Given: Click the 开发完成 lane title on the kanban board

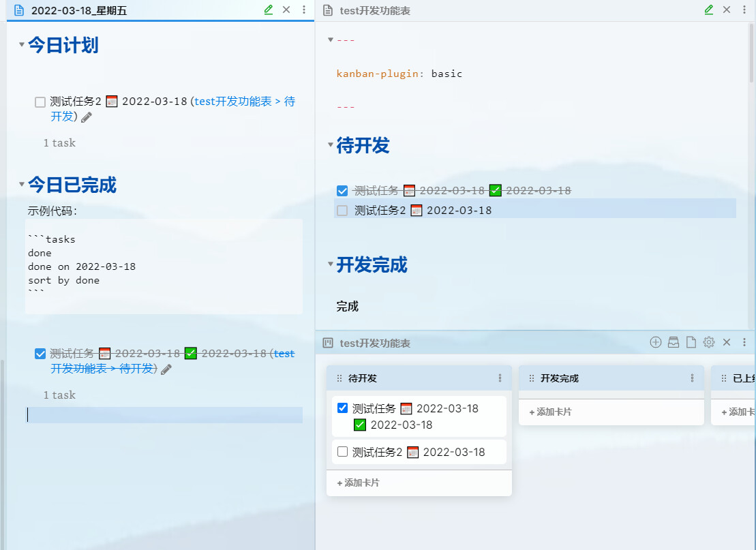Looking at the screenshot, I should (x=560, y=378).
